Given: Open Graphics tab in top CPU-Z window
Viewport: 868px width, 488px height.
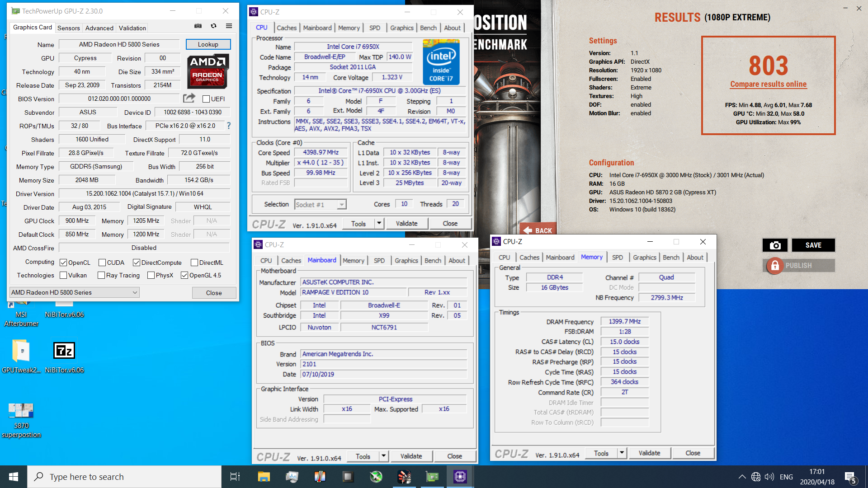Looking at the screenshot, I should click(x=402, y=28).
